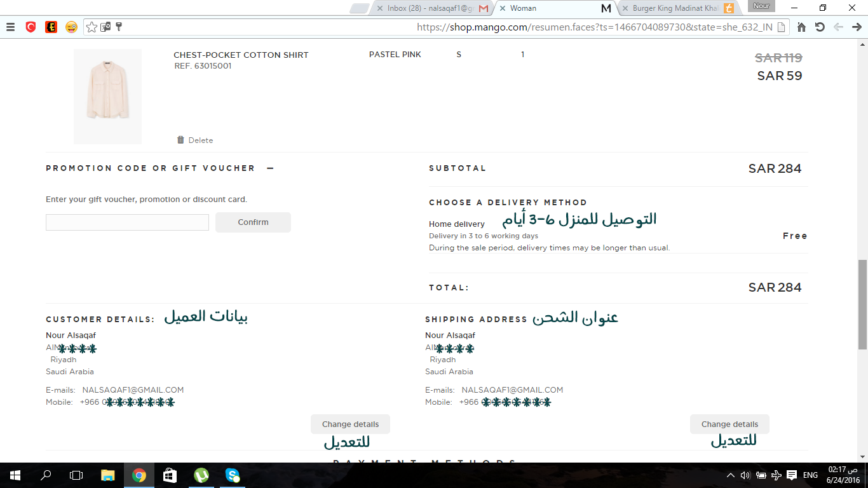Click the home icon next to address bar

click(x=800, y=27)
